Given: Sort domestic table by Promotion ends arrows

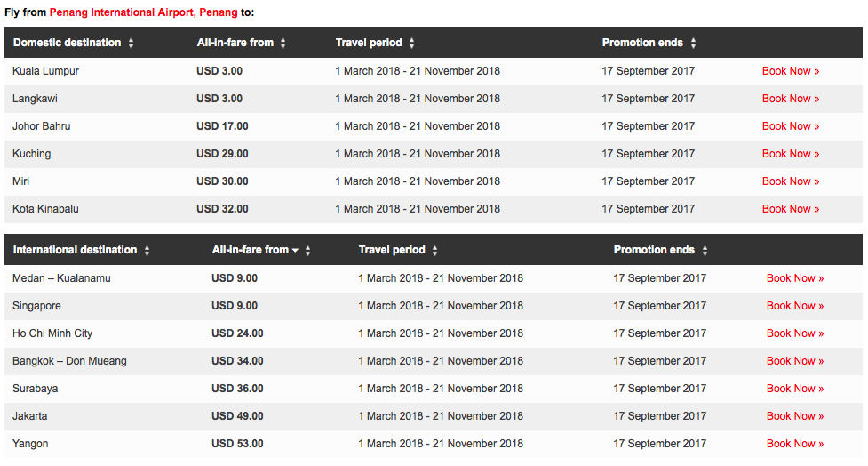Looking at the screenshot, I should coord(693,43).
